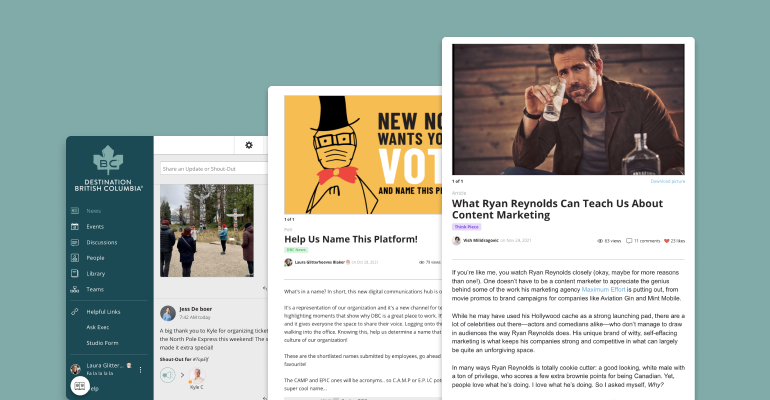The width and height of the screenshot is (770, 400).
Task: Open the settings gear icon
Action: 249,145
